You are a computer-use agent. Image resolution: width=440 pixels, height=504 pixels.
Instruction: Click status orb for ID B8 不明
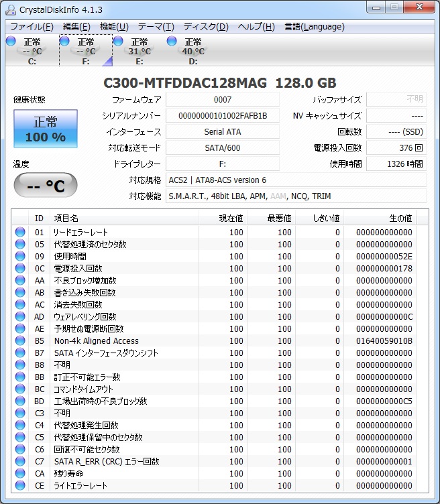click(20, 365)
